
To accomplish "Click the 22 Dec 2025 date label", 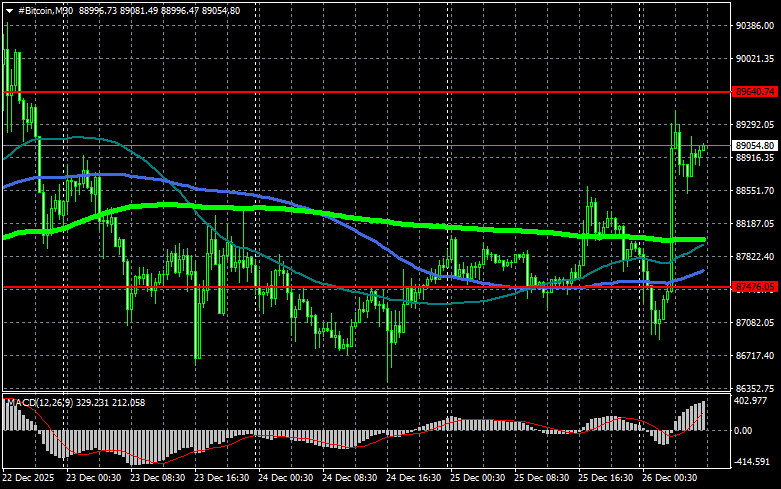I will click(27, 479).
